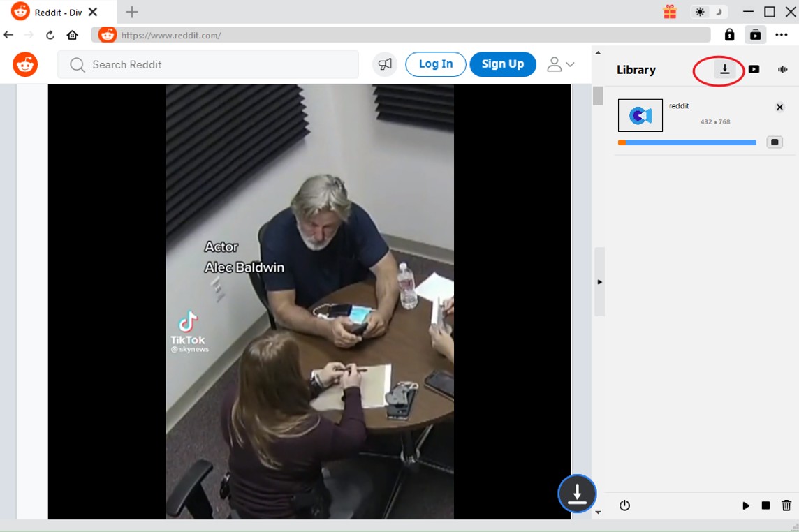This screenshot has width=799, height=532.
Task: Open a new browser tab
Action: 132,12
